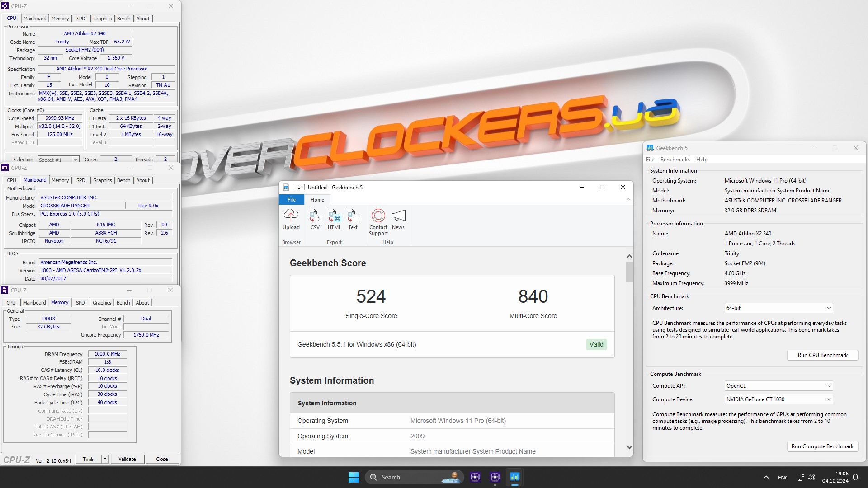Click the Single-Core Score 524 value
The height and width of the screenshot is (488, 868).
[x=371, y=296]
